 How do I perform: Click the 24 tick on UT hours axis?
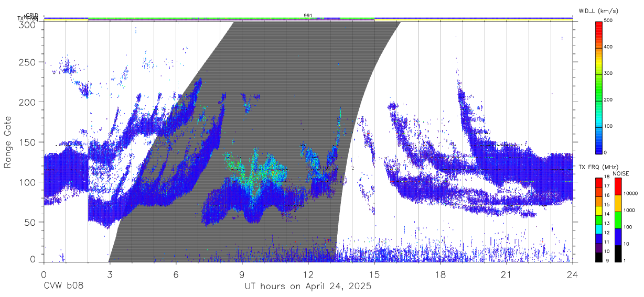click(573, 275)
